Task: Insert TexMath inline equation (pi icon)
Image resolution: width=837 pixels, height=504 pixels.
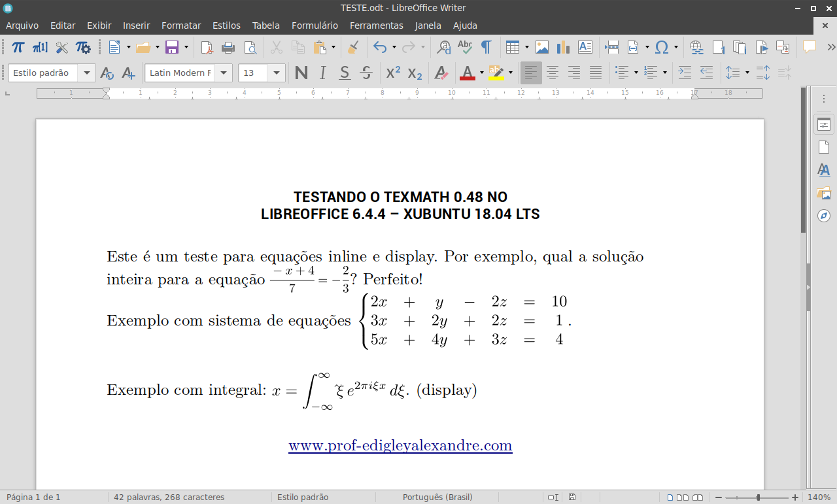Action: pos(18,47)
